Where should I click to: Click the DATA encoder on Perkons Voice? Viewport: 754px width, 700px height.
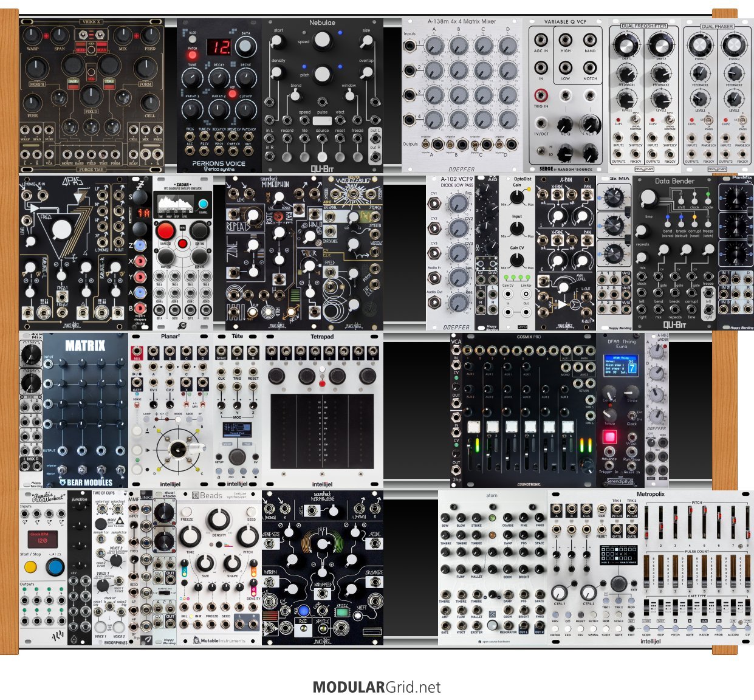click(x=245, y=47)
